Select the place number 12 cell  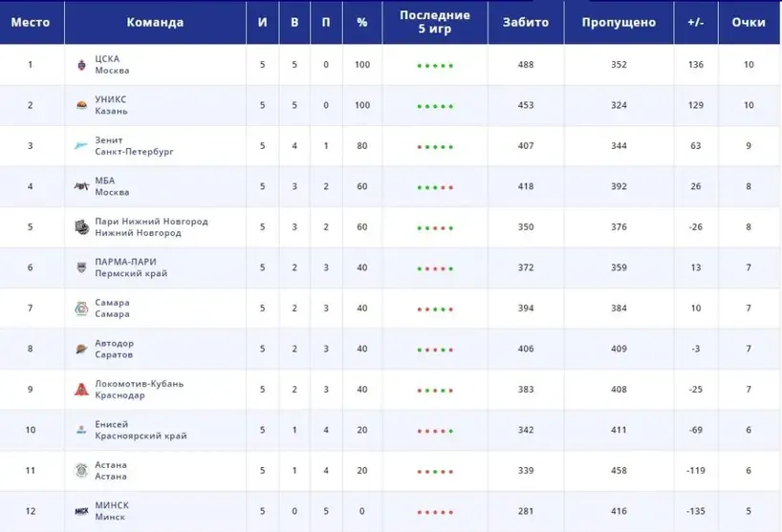(31, 511)
